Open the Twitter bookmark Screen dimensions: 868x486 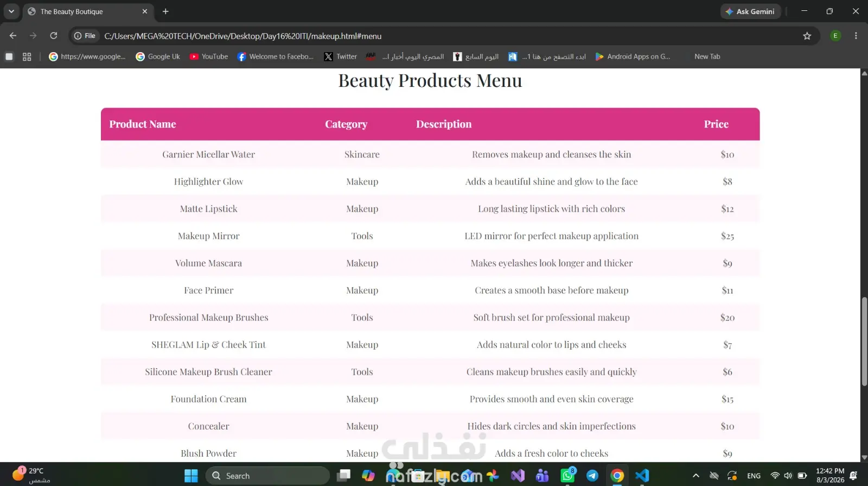pyautogui.click(x=341, y=56)
